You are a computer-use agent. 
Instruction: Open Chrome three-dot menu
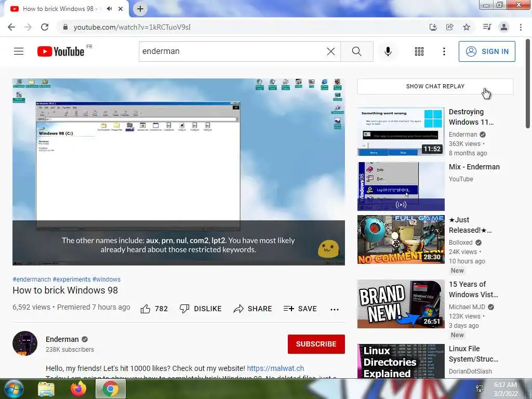[x=521, y=27]
